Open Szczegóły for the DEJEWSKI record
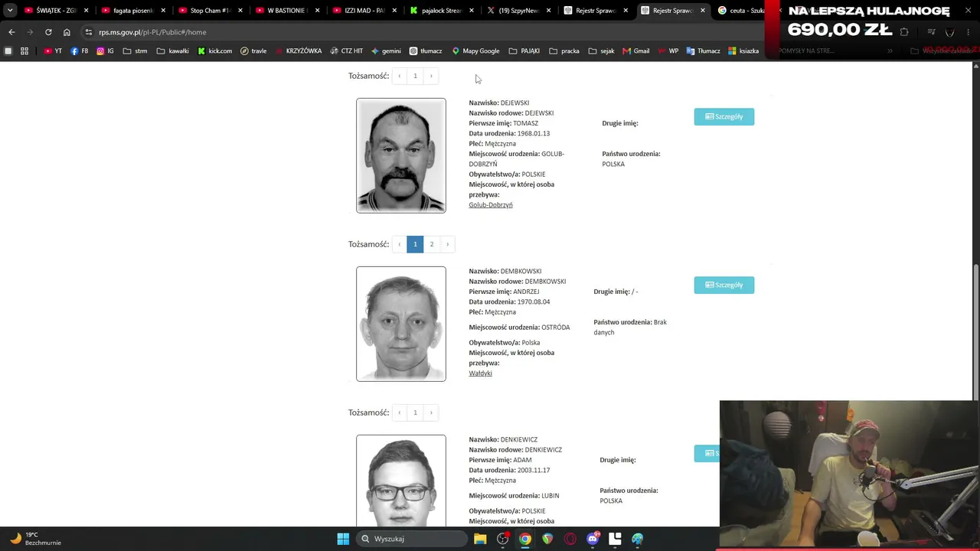Screen dimensions: 980x551 coord(724,116)
